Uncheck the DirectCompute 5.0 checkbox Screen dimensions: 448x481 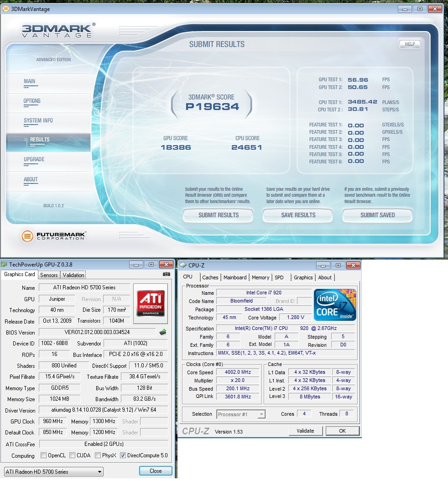pos(123,455)
